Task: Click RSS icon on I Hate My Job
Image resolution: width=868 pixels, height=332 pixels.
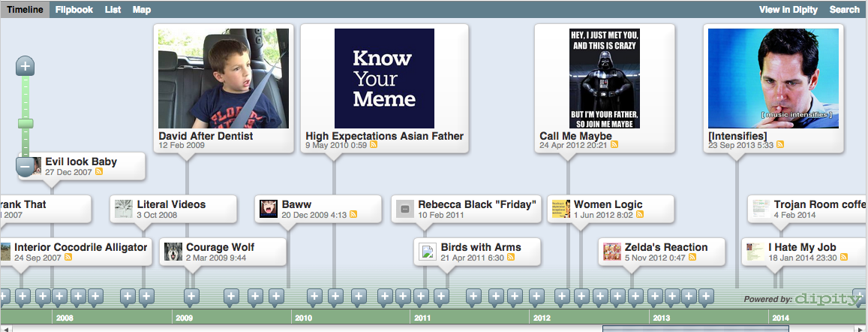Action: pyautogui.click(x=844, y=257)
